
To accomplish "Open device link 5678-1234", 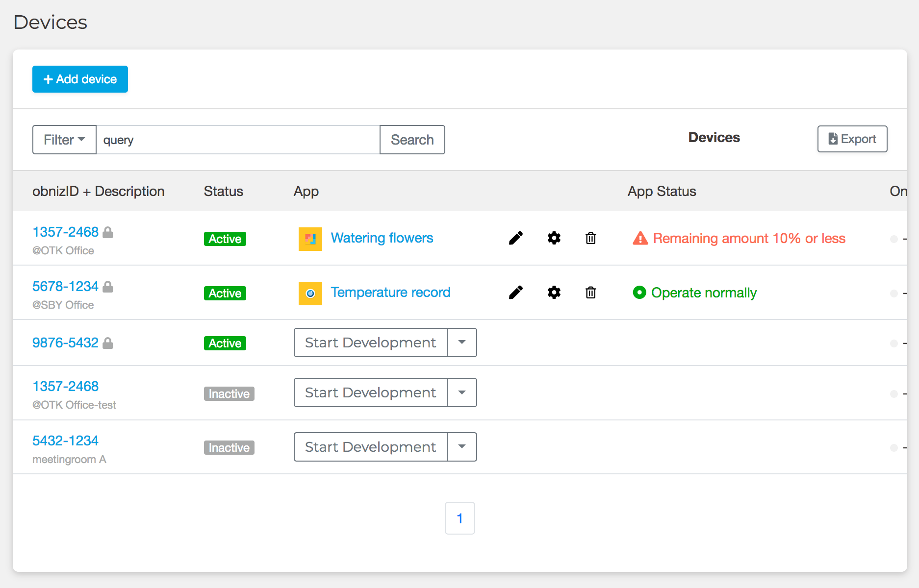I will [x=65, y=286].
